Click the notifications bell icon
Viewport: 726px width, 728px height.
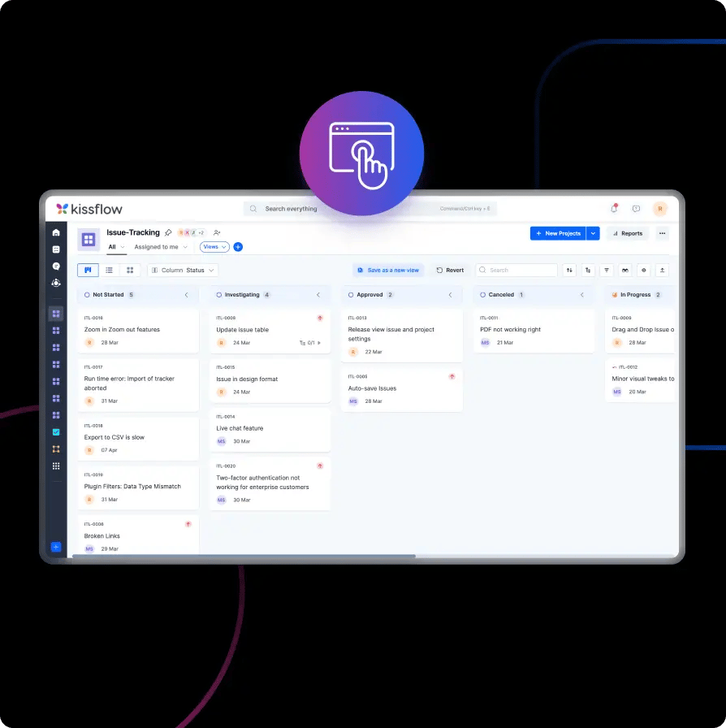click(x=614, y=209)
